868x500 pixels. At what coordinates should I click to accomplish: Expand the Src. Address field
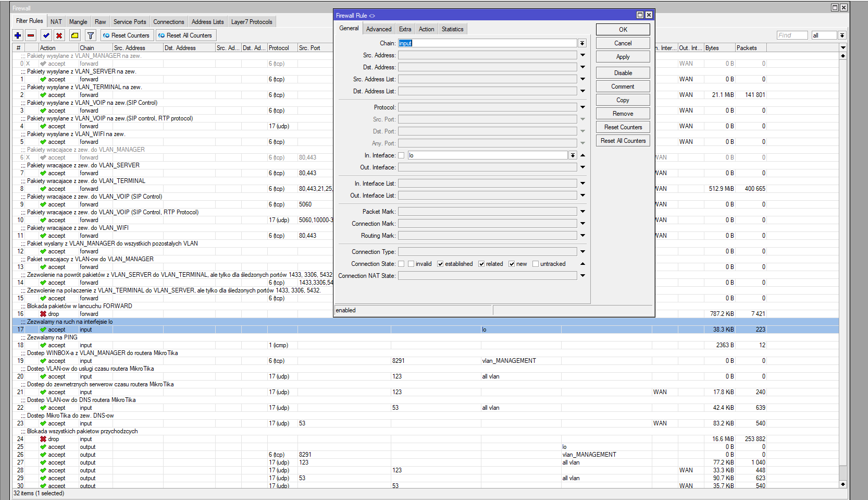tap(582, 55)
